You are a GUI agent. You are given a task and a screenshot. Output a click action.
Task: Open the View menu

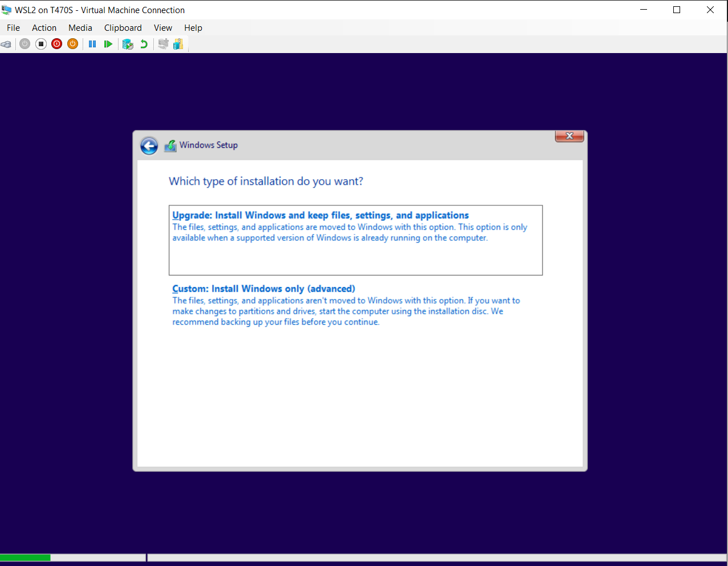click(162, 28)
